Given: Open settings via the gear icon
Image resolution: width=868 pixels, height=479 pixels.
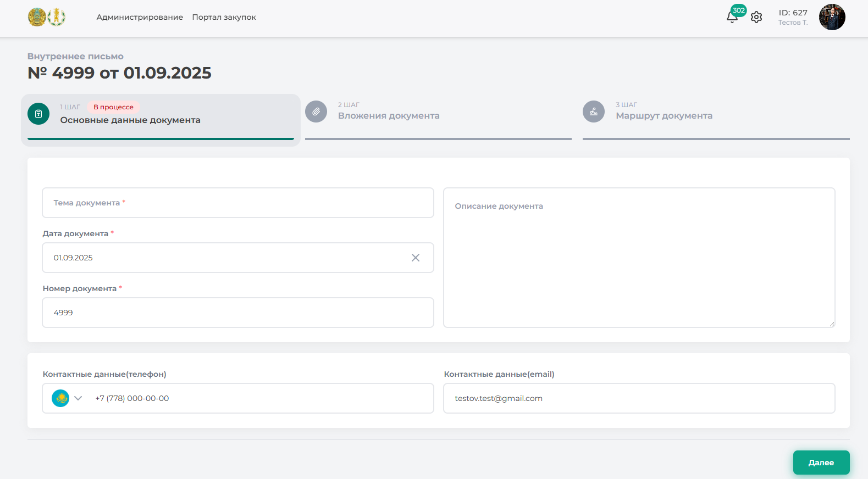Looking at the screenshot, I should (756, 18).
